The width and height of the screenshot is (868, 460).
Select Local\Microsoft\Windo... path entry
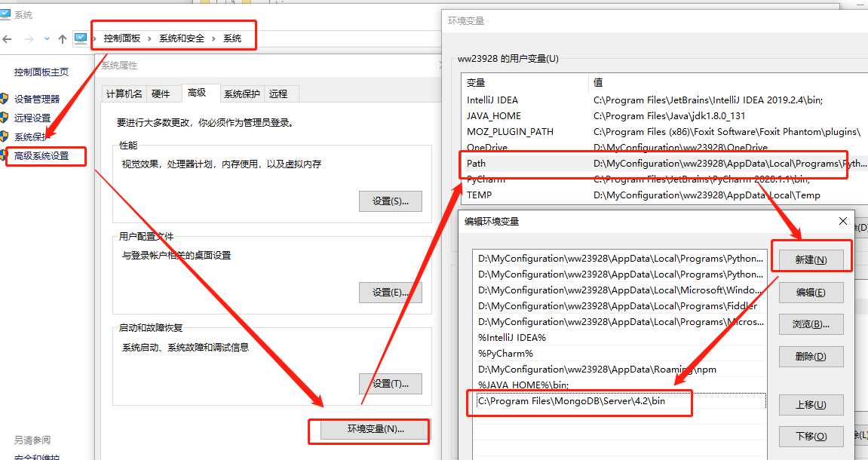coord(620,290)
